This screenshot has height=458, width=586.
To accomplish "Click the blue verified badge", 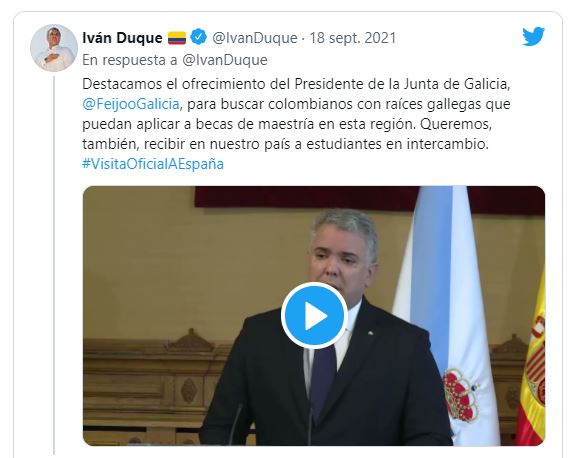I will point(198,37).
